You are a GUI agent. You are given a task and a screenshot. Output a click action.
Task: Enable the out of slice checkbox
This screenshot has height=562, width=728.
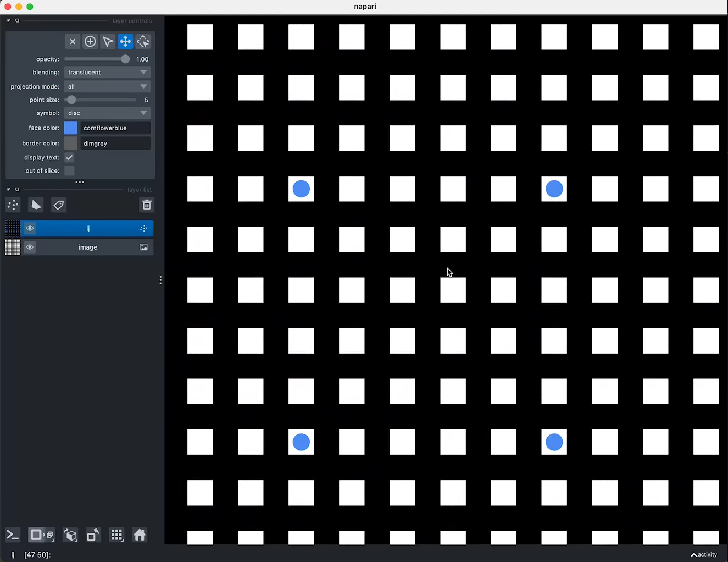(69, 170)
